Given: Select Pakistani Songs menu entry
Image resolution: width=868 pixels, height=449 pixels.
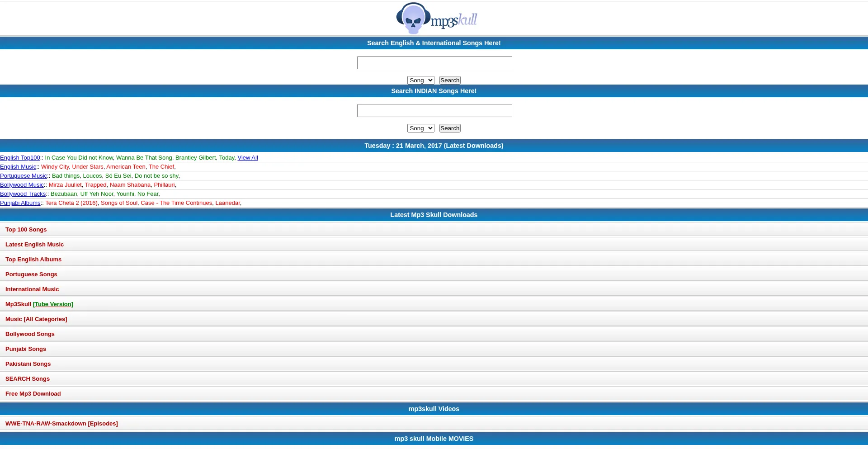Looking at the screenshot, I should click(28, 364).
